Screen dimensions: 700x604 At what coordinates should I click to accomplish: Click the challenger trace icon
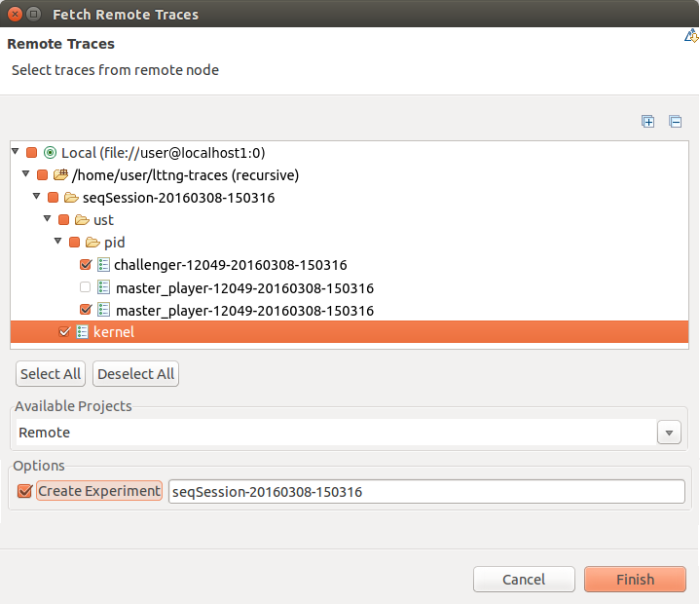[x=103, y=265]
